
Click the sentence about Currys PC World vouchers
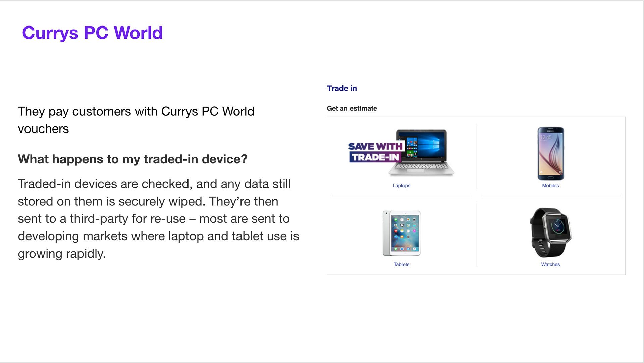point(136,120)
